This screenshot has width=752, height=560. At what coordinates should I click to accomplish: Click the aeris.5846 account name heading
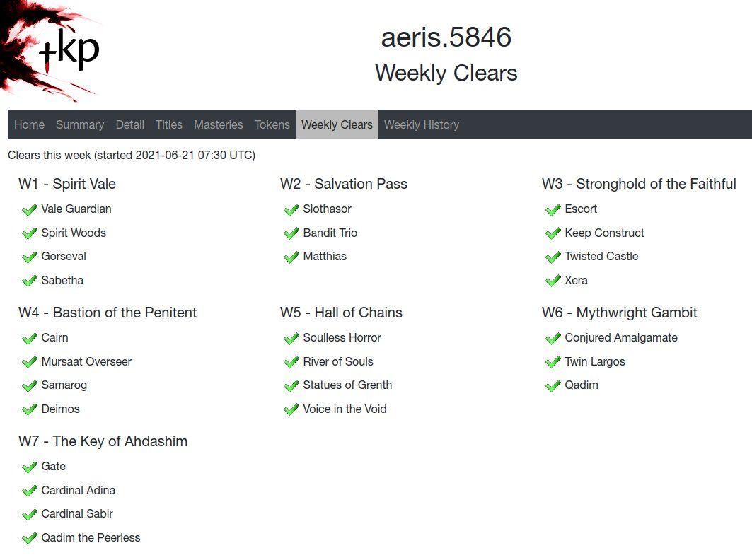(446, 37)
